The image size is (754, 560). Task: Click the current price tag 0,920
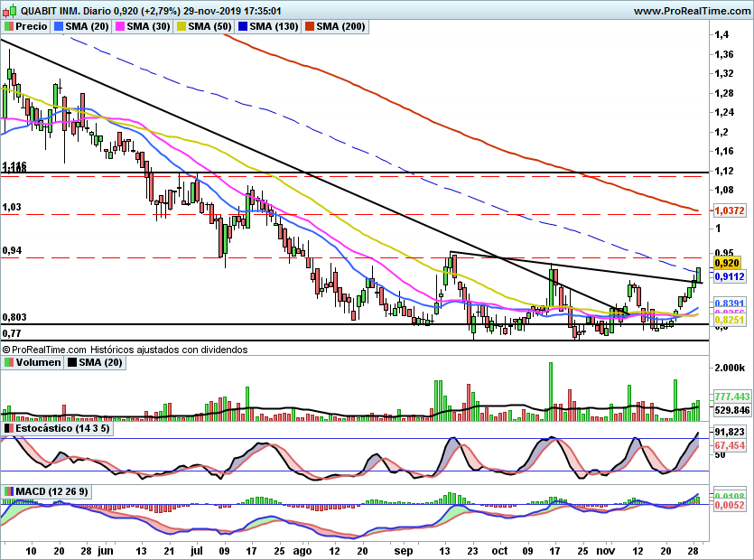(727, 263)
